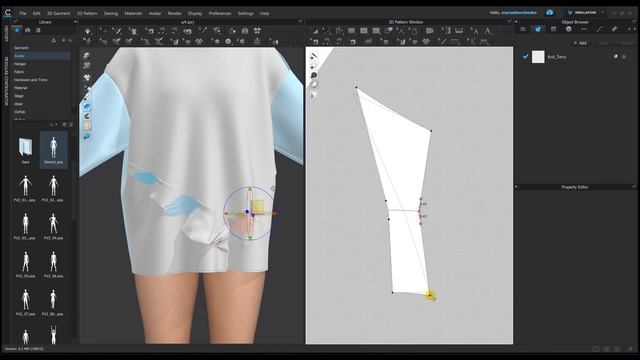Screen dimensions: 640x360
Task: Click the Knit_Terry white fabric swatch
Action: coord(538,57)
